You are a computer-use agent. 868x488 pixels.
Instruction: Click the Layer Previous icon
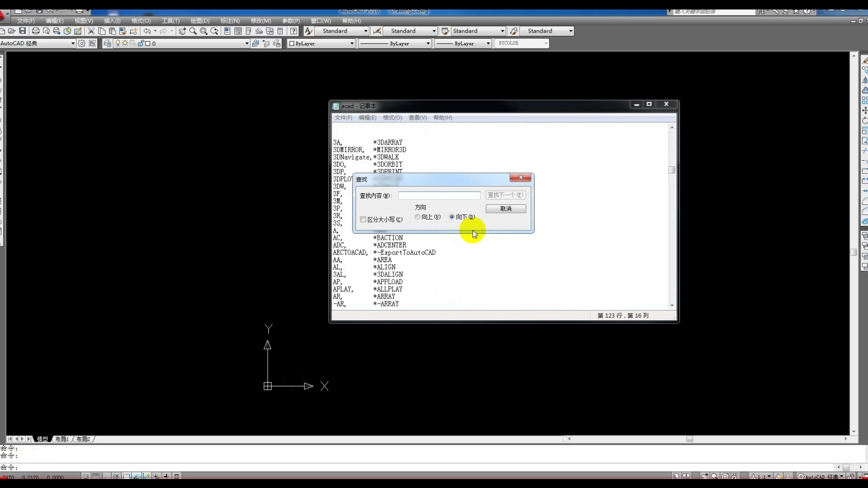click(x=266, y=43)
